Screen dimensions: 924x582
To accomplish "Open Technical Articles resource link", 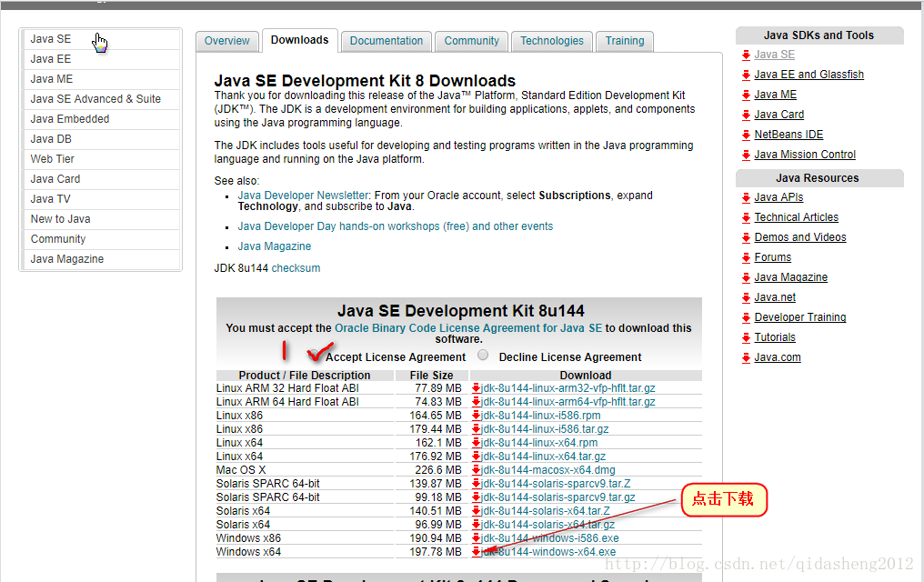I will pos(796,217).
